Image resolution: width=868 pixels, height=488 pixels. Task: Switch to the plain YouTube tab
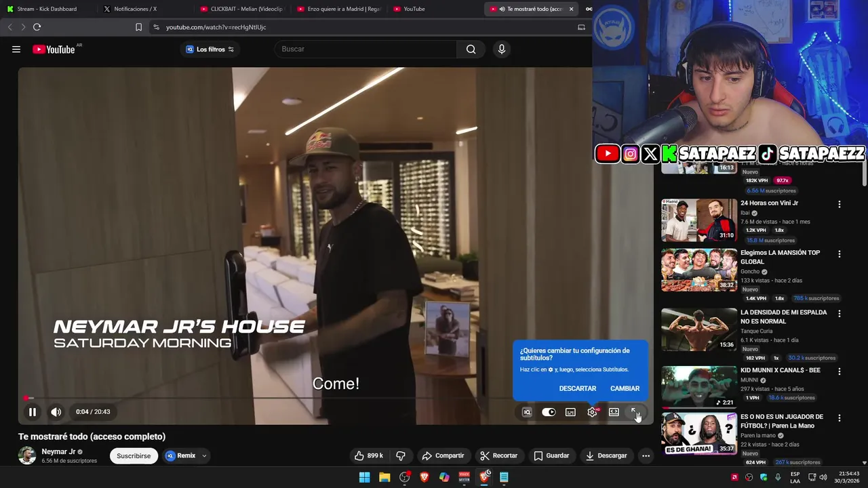point(435,9)
